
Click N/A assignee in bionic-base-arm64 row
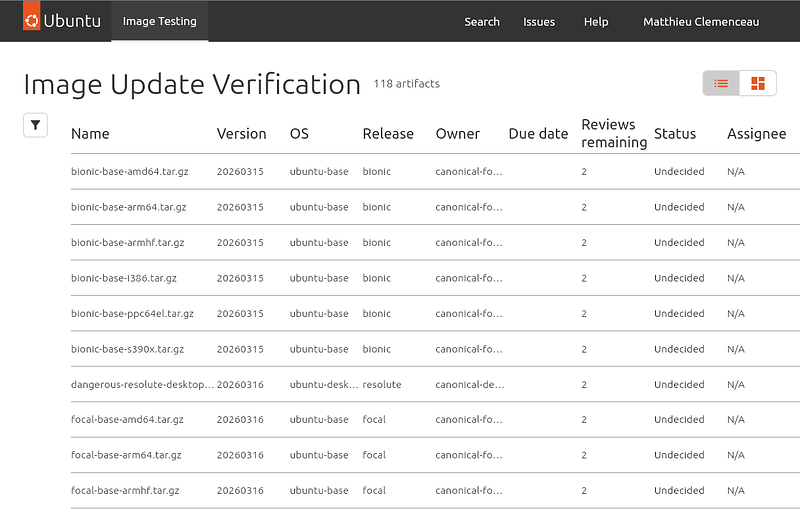tap(736, 207)
